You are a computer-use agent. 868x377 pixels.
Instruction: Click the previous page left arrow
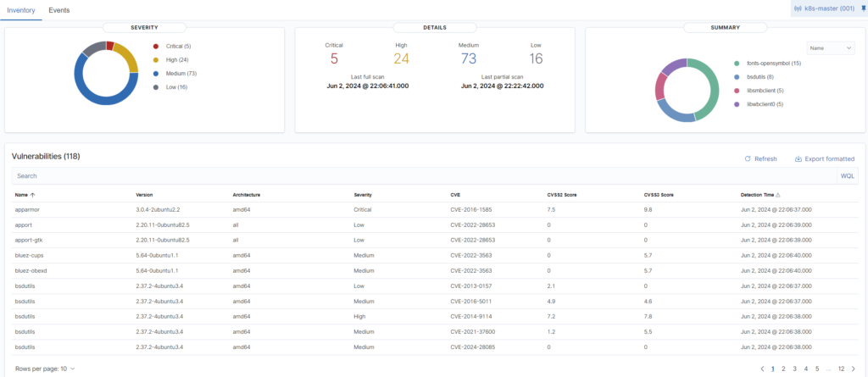tap(762, 369)
